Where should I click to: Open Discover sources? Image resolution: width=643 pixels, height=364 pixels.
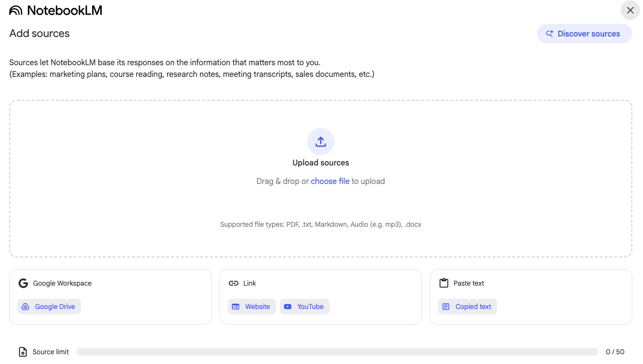(584, 34)
